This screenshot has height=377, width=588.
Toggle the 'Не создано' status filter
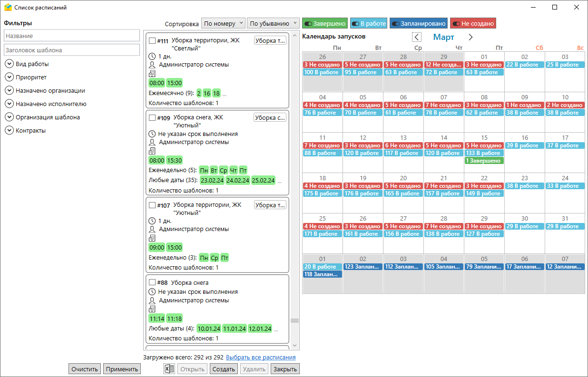click(x=473, y=23)
